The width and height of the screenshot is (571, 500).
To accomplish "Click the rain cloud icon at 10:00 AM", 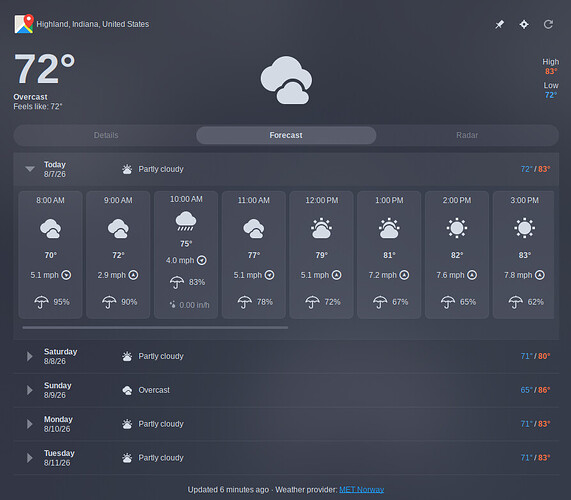I will point(186,221).
